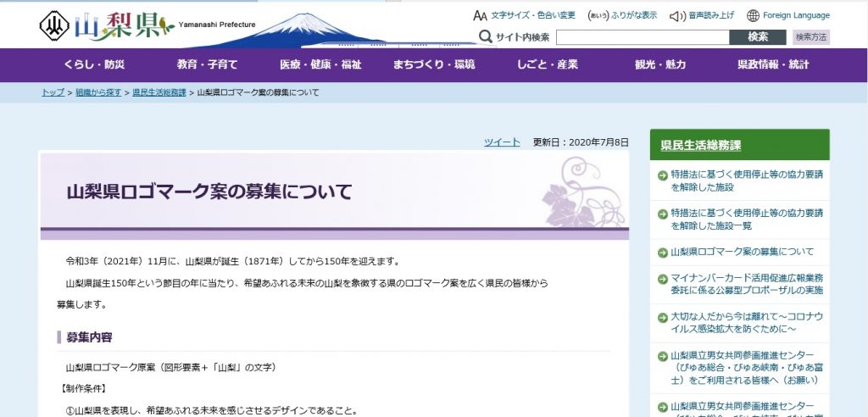Click the 検索方法 button
Viewport: 868px width, 417px height.
pyautogui.click(x=811, y=37)
